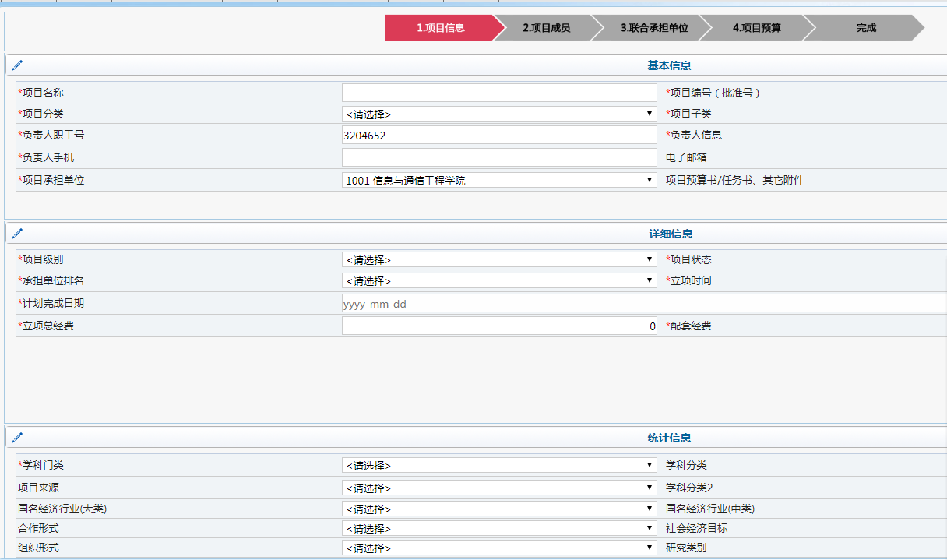This screenshot has width=947, height=560.
Task: Click the 立项总经费 amount field
Action: coord(498,326)
